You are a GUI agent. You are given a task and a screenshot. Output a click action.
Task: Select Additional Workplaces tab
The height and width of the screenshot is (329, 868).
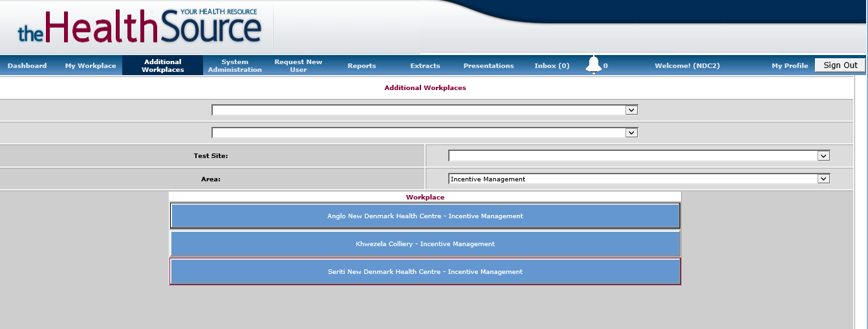pos(163,65)
